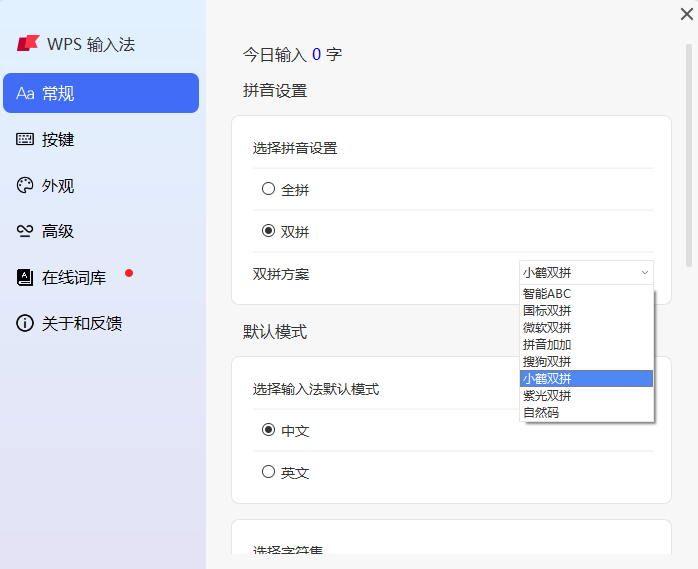Open the 按键 settings tab

point(101,139)
